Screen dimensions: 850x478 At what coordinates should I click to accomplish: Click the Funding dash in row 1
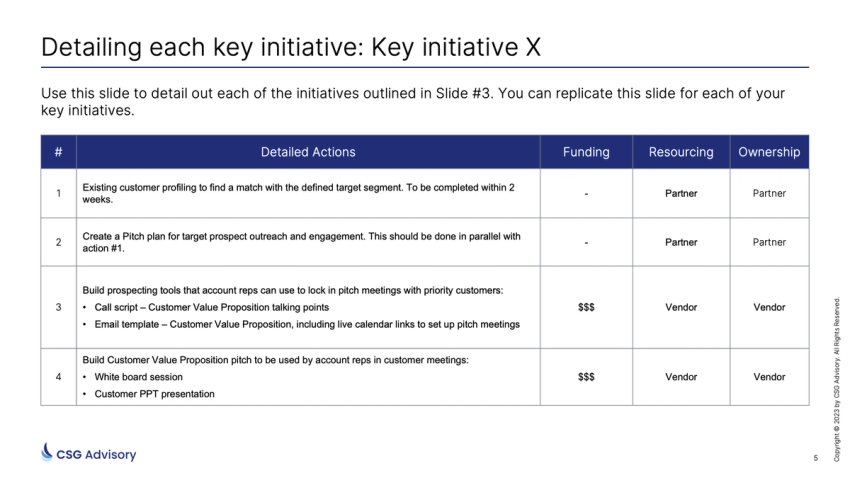(x=586, y=193)
